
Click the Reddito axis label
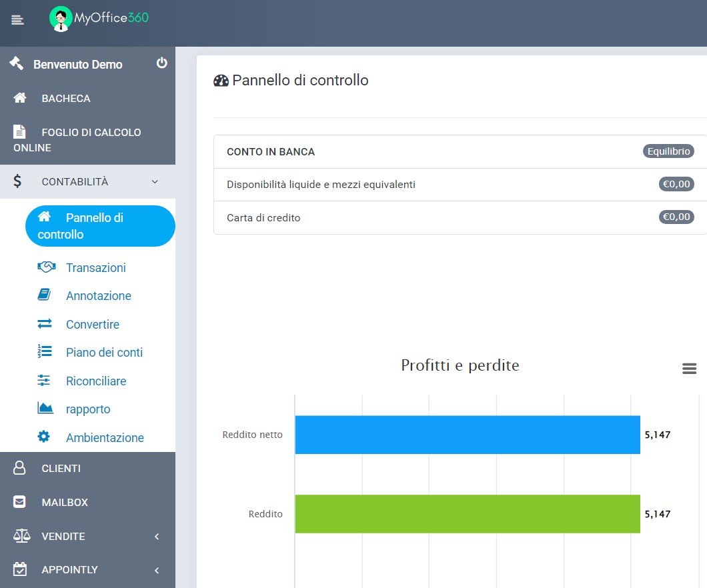265,513
